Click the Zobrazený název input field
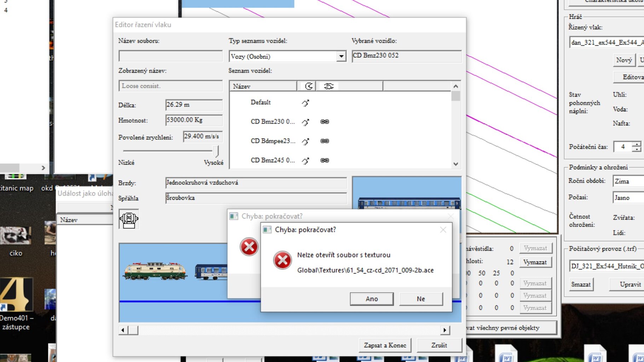The width and height of the screenshot is (644, 362). pos(170,86)
